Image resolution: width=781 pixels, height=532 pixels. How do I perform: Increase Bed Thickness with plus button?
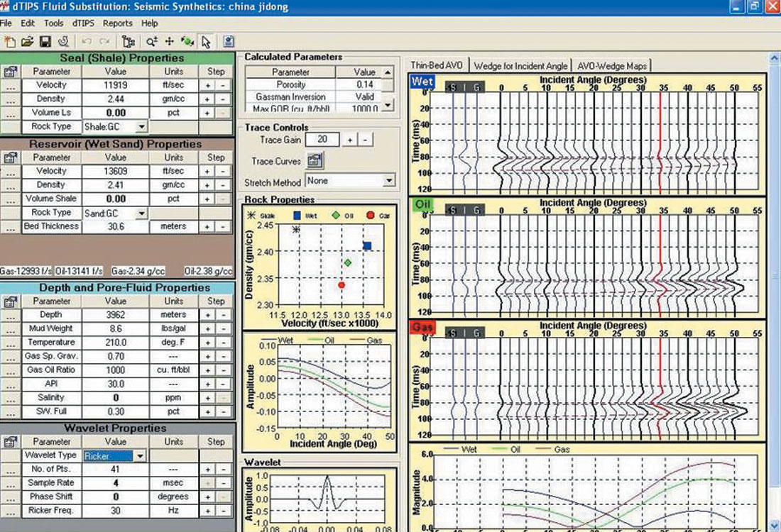[x=208, y=227]
